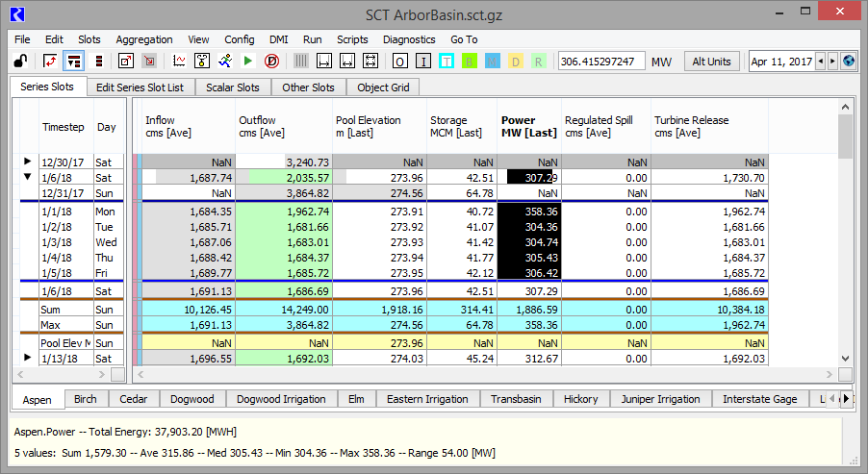Click the globe icon beside the date
The width and height of the screenshot is (868, 474).
tap(848, 62)
